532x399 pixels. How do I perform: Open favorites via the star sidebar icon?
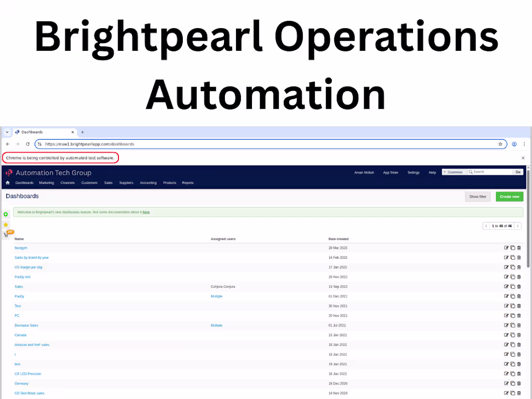tap(5, 224)
